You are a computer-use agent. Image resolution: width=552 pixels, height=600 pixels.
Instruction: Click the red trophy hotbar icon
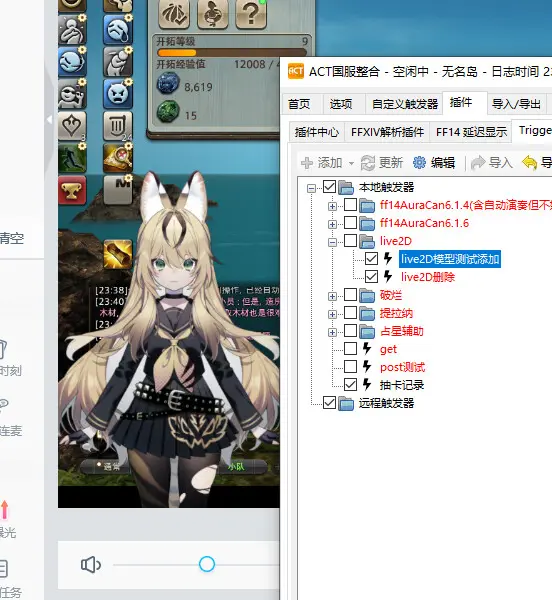coord(72,190)
